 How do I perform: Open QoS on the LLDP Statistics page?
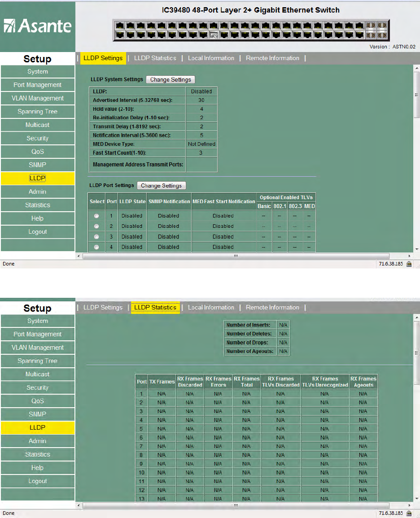coord(38,401)
